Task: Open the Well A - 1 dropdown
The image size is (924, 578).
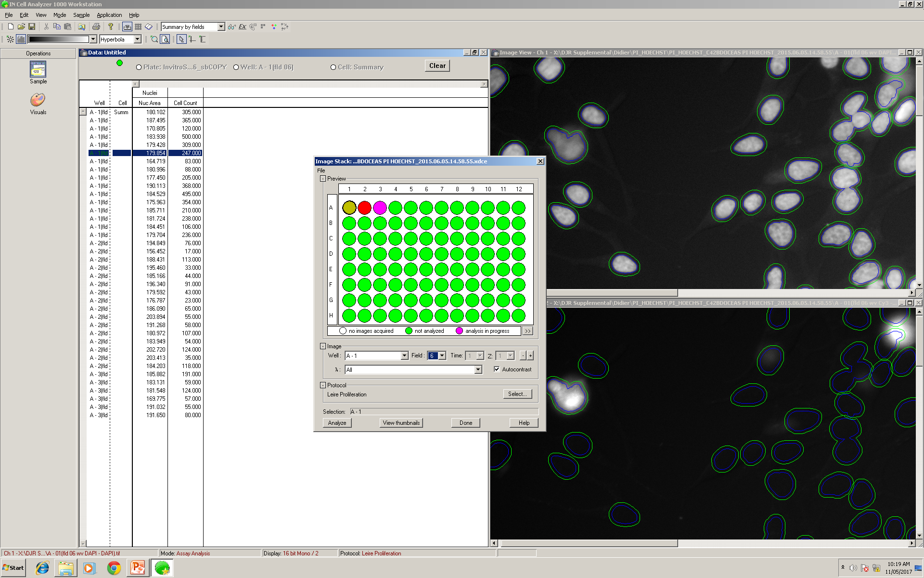Action: click(404, 356)
